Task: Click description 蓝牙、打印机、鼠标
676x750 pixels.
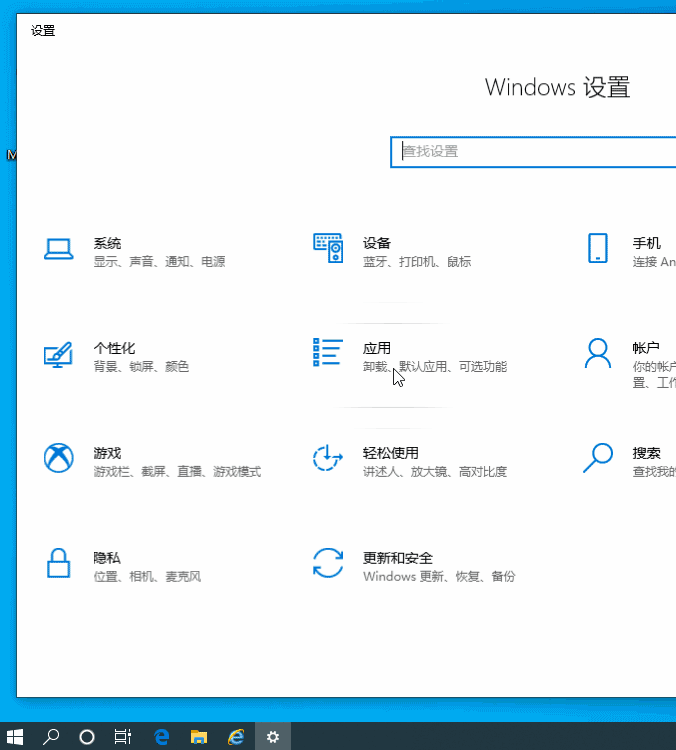Action: point(417,262)
